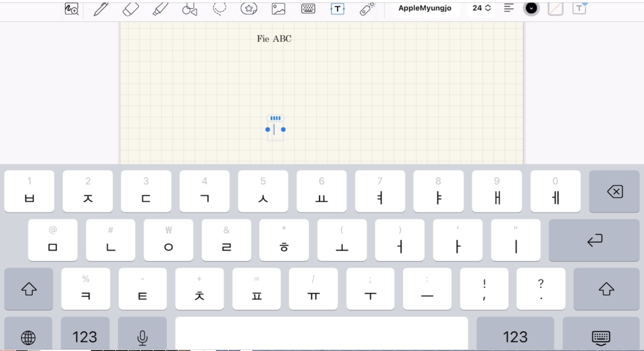Open the zoom window tool
The height and width of the screenshot is (351, 644).
point(71,9)
